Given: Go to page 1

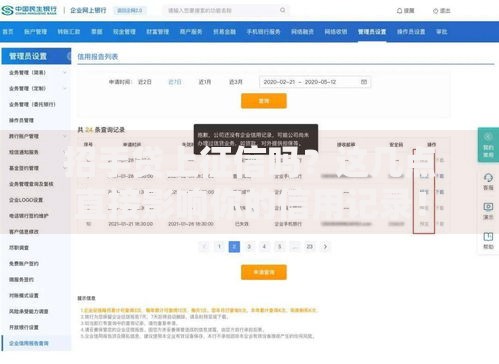Looking at the screenshot, I should [219, 247].
